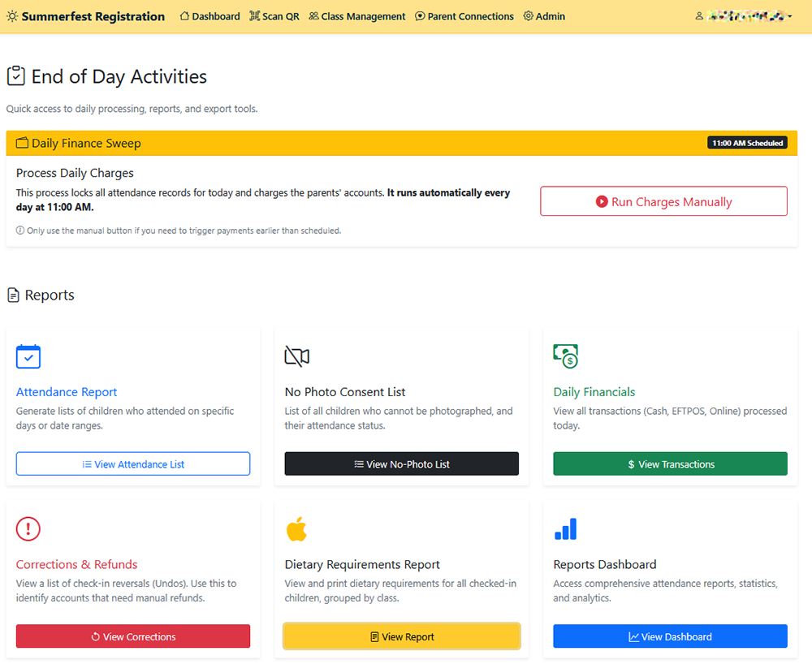Click the yellow View Report button
Image resolution: width=812 pixels, height=664 pixels.
(401, 636)
